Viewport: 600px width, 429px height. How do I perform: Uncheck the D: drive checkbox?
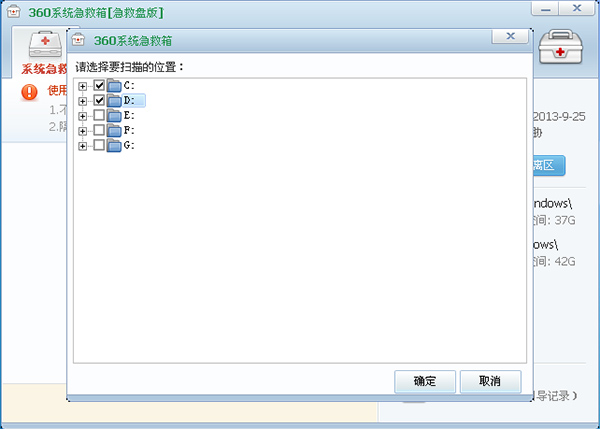point(99,100)
